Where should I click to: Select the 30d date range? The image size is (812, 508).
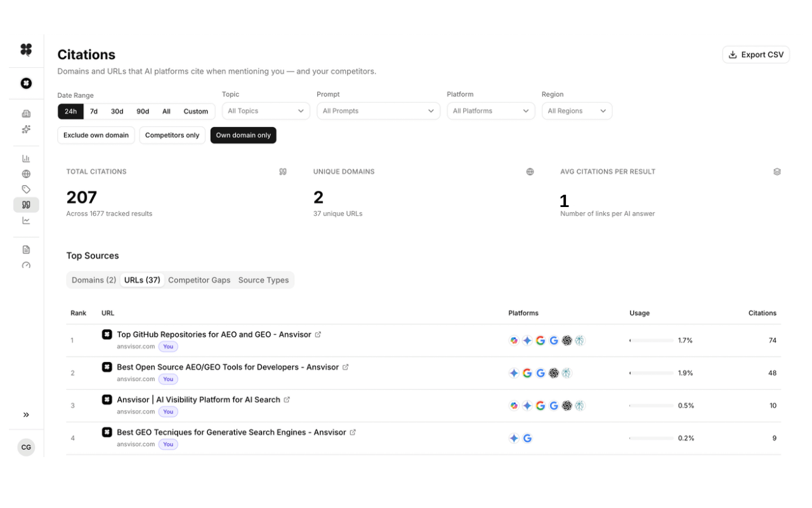[117, 111]
